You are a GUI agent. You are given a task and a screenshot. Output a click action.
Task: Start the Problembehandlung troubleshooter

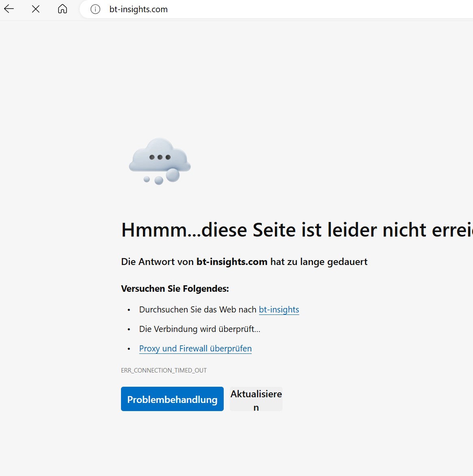tap(172, 399)
